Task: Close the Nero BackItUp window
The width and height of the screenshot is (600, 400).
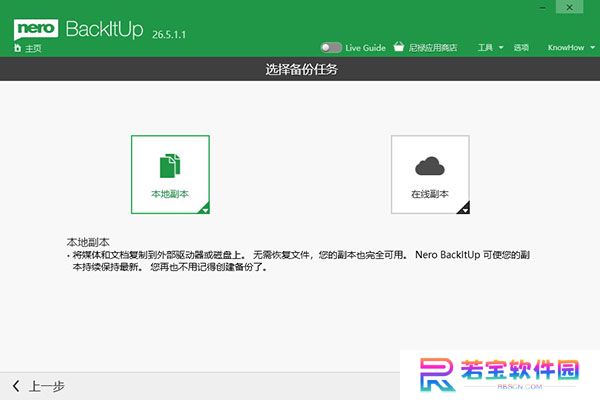Action: pos(569,7)
